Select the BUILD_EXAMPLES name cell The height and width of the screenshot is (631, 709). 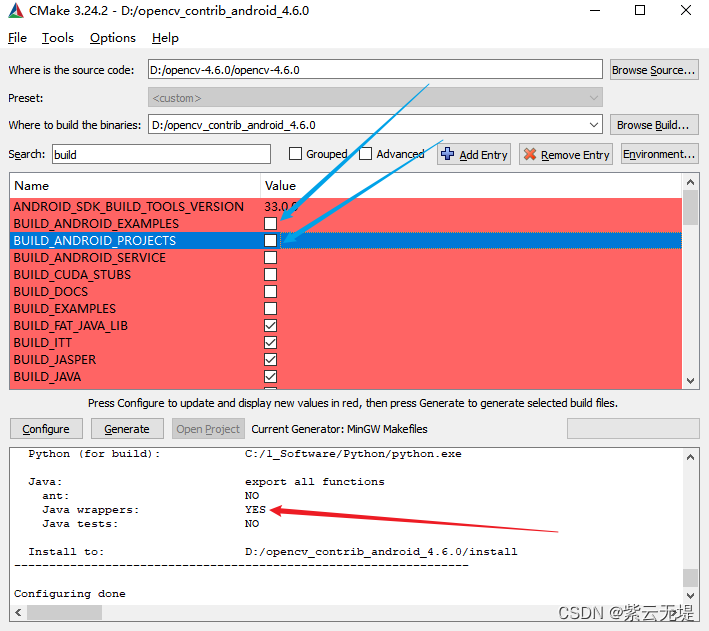[x=65, y=308]
